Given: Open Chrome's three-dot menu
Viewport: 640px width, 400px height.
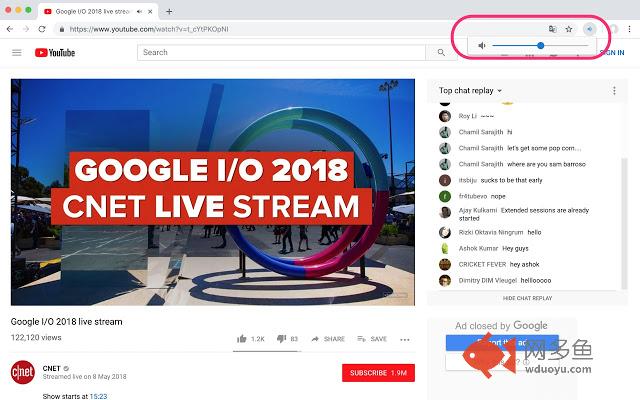Looking at the screenshot, I should 629,29.
